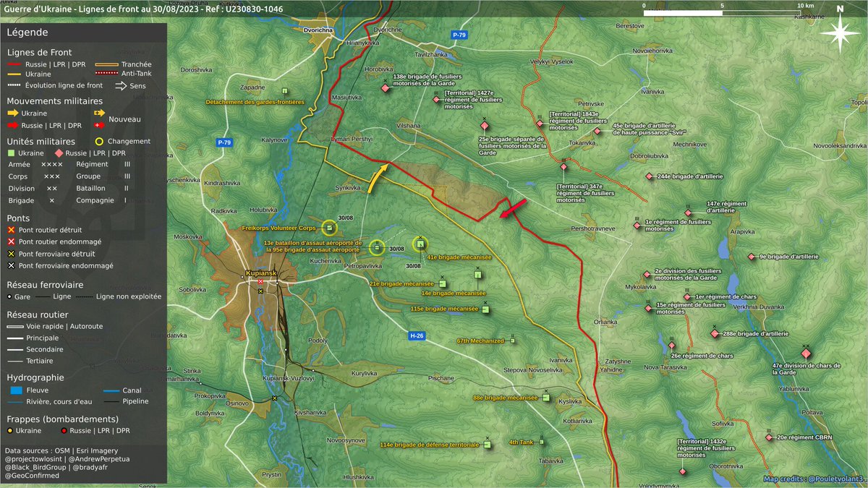Screen dimensions: 868x488
Task: Click the Verkhnia Duvanka village label
Action: click(x=759, y=307)
